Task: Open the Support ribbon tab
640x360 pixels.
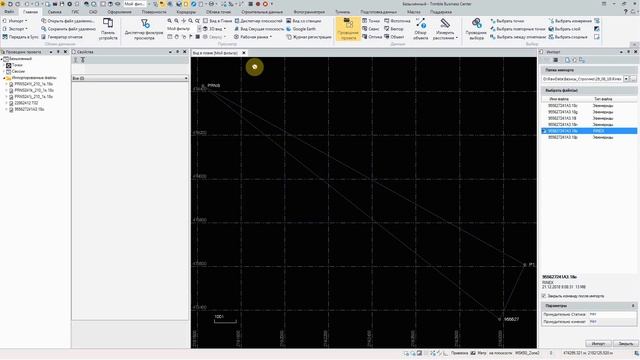Action: click(441, 12)
